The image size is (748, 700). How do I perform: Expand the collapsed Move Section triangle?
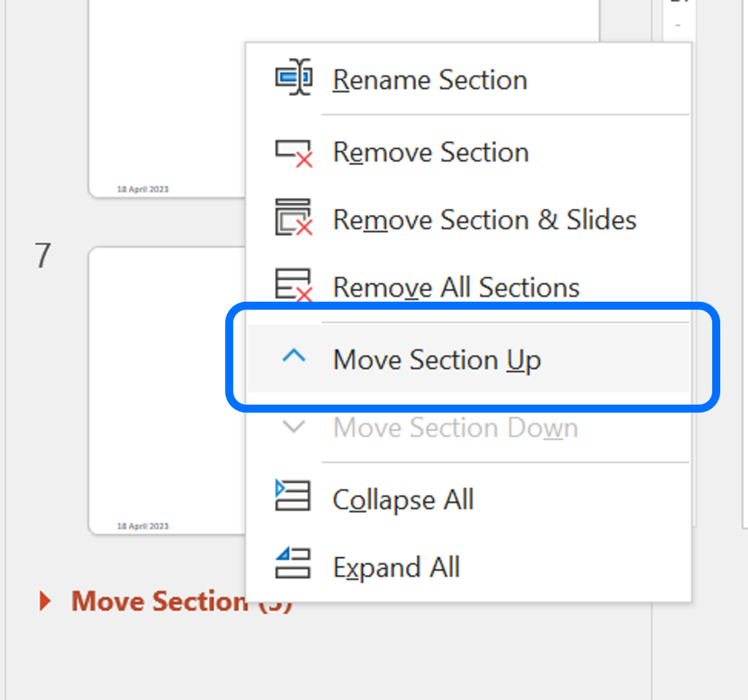click(45, 601)
